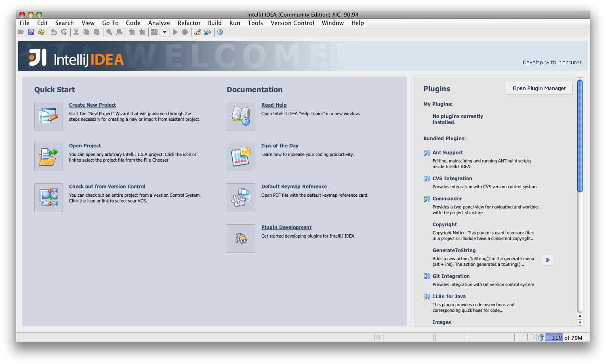Select the CVS Integration plugin
This screenshot has width=606, height=364.
(x=452, y=179)
